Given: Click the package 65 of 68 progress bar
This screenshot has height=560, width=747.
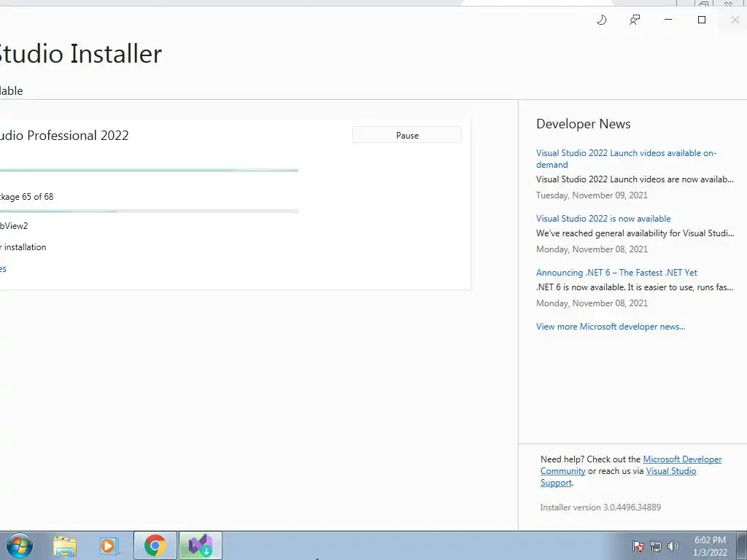Looking at the screenshot, I should click(x=149, y=211).
